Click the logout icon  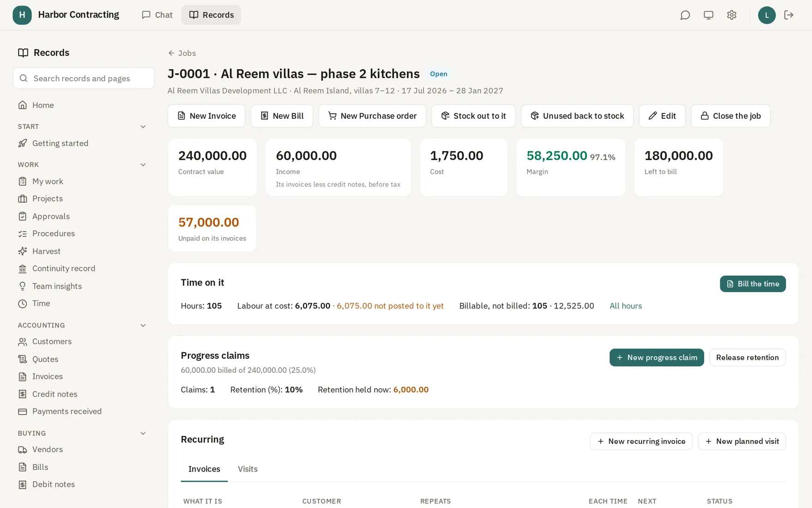click(x=788, y=15)
